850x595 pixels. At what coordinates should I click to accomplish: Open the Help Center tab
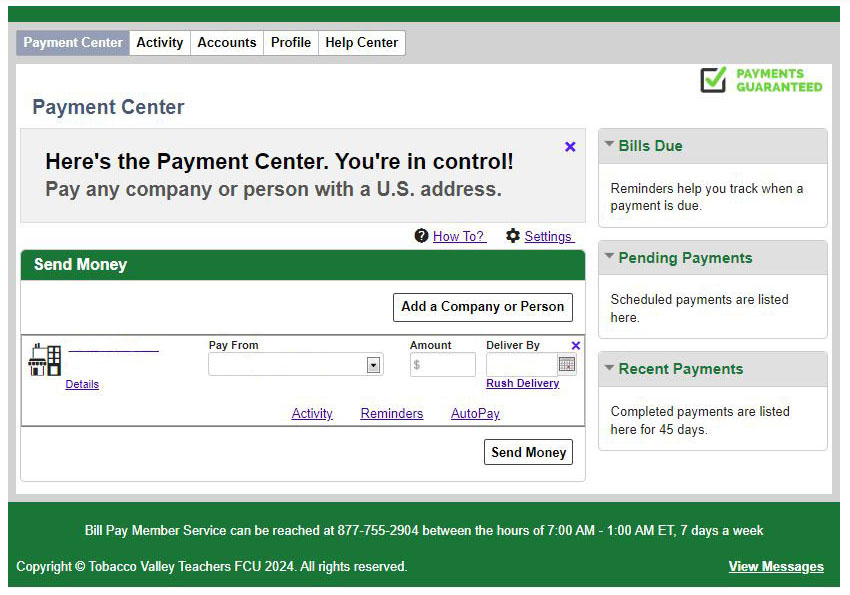pos(361,42)
